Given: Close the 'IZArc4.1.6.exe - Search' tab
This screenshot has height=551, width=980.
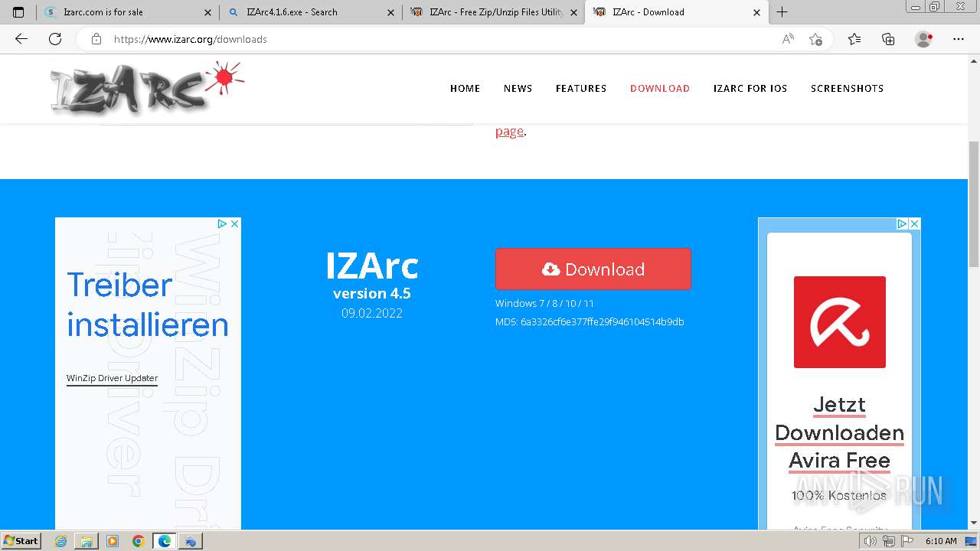Looking at the screenshot, I should coord(390,12).
